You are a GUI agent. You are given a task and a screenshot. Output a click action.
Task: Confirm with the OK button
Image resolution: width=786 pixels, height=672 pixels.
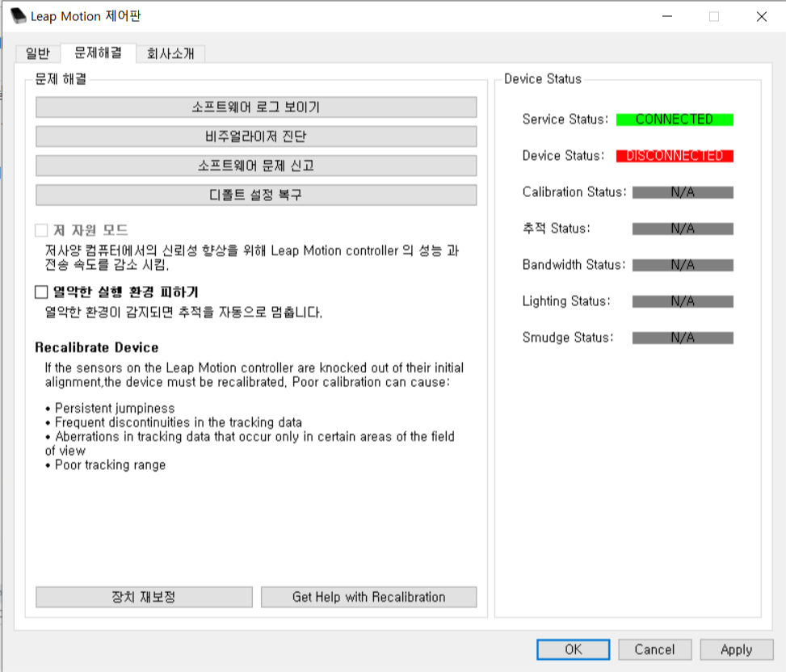click(574, 649)
